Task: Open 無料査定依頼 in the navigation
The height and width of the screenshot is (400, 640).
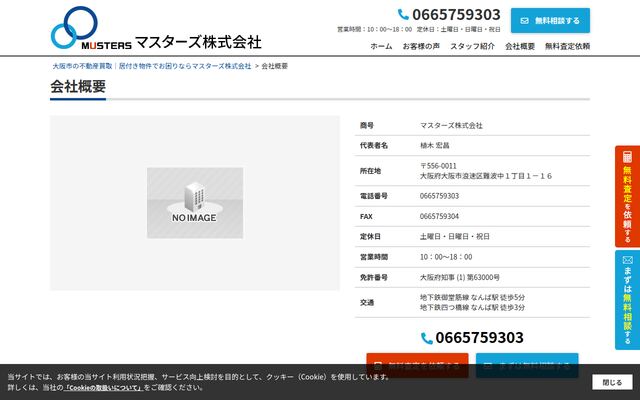Action: tap(567, 46)
